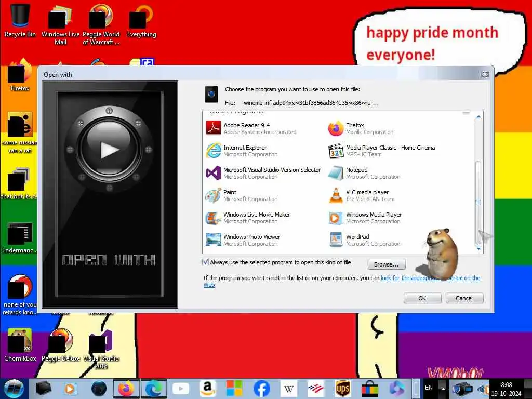Select Internet Explorer in the list
This screenshot has width=532, height=399.
pyautogui.click(x=242, y=151)
